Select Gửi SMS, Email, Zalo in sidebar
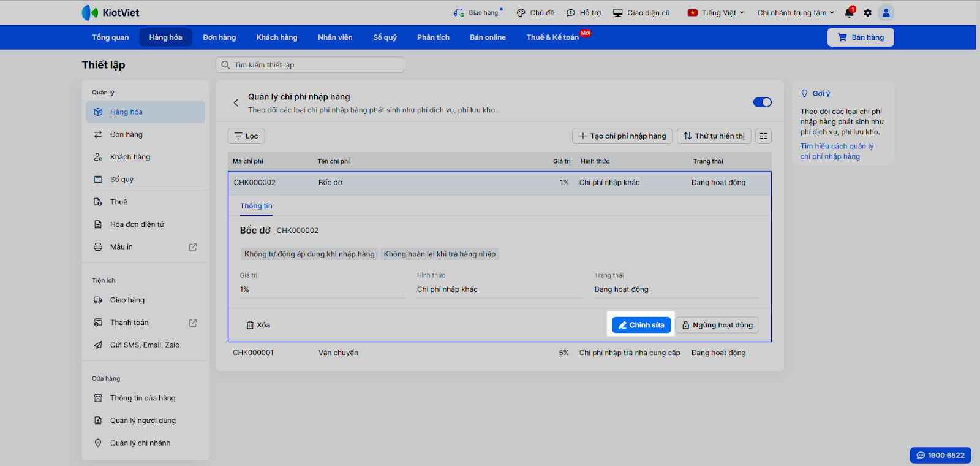980x466 pixels. (x=146, y=345)
